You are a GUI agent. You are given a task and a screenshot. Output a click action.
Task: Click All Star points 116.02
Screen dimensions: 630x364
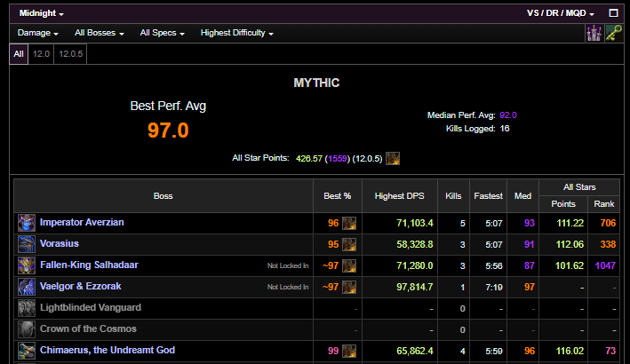tap(570, 351)
